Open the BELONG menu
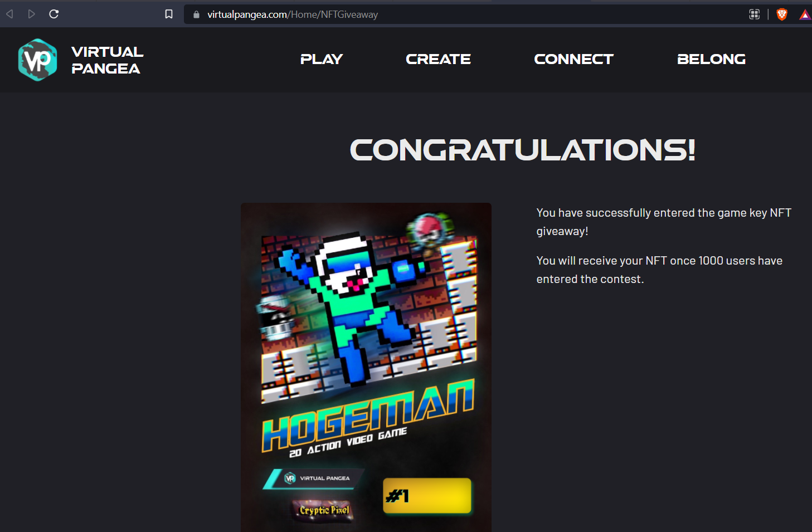Screen dimensions: 812x532 [711, 59]
